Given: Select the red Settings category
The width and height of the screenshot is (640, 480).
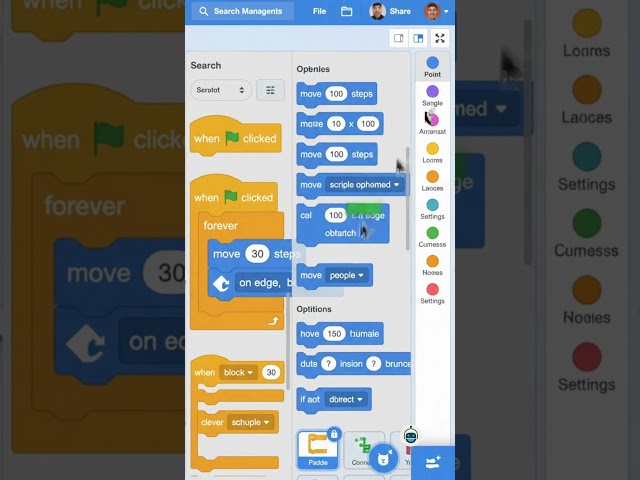Looking at the screenshot, I should point(432,289).
